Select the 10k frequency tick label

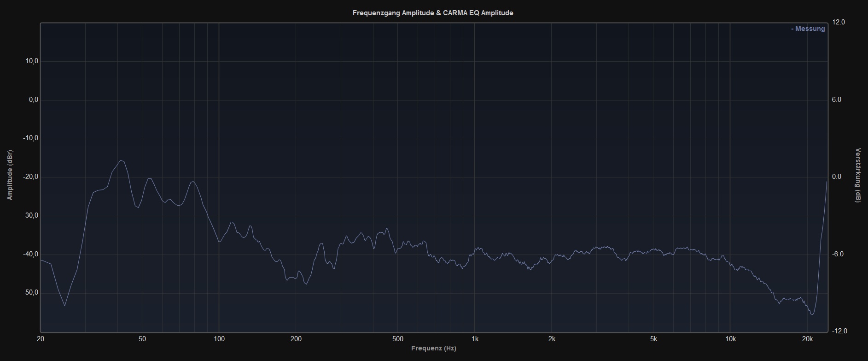(x=730, y=339)
